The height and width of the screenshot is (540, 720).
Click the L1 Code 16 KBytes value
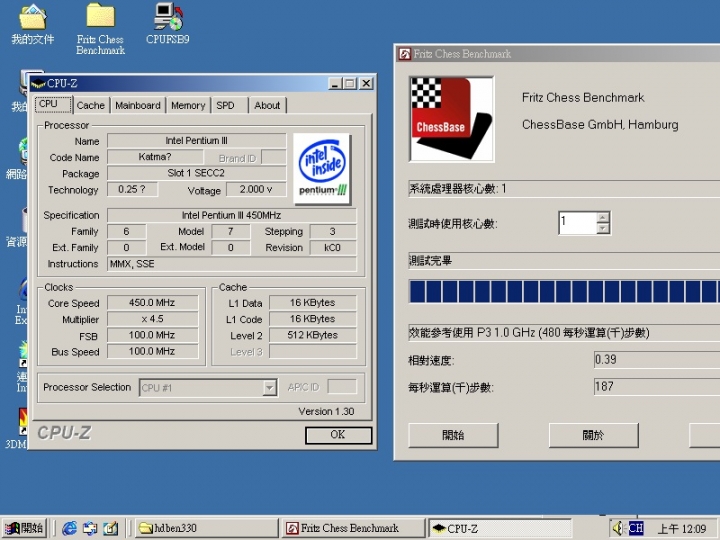coord(313,319)
